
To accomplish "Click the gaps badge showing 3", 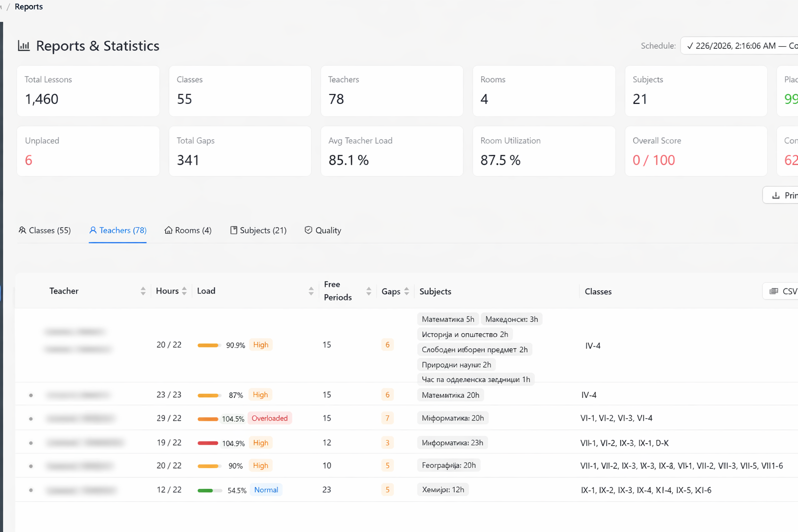I will click(387, 443).
